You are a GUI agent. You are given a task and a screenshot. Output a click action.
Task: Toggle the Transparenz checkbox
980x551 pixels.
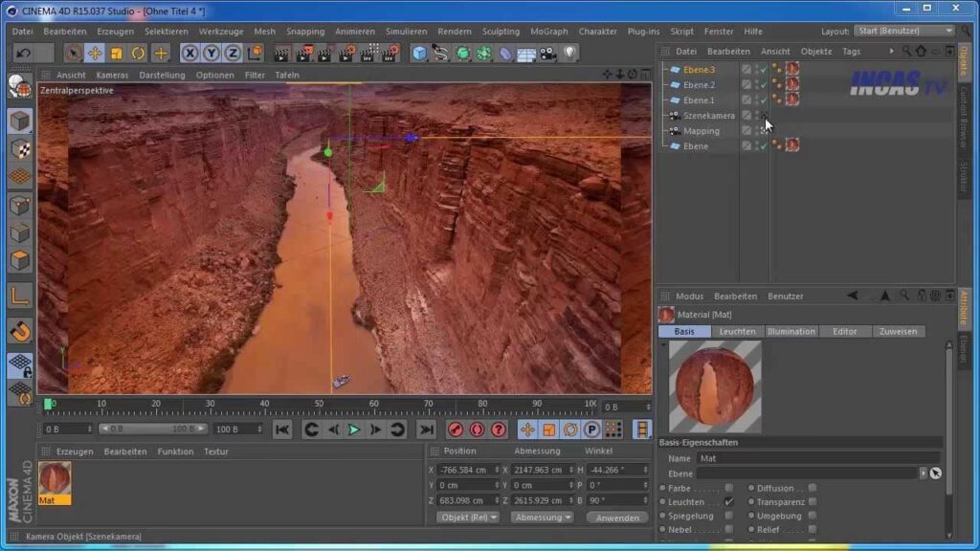click(813, 502)
